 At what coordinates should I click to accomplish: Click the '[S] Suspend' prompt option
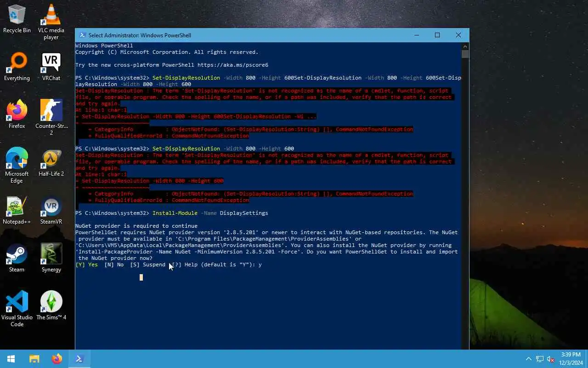click(x=147, y=264)
